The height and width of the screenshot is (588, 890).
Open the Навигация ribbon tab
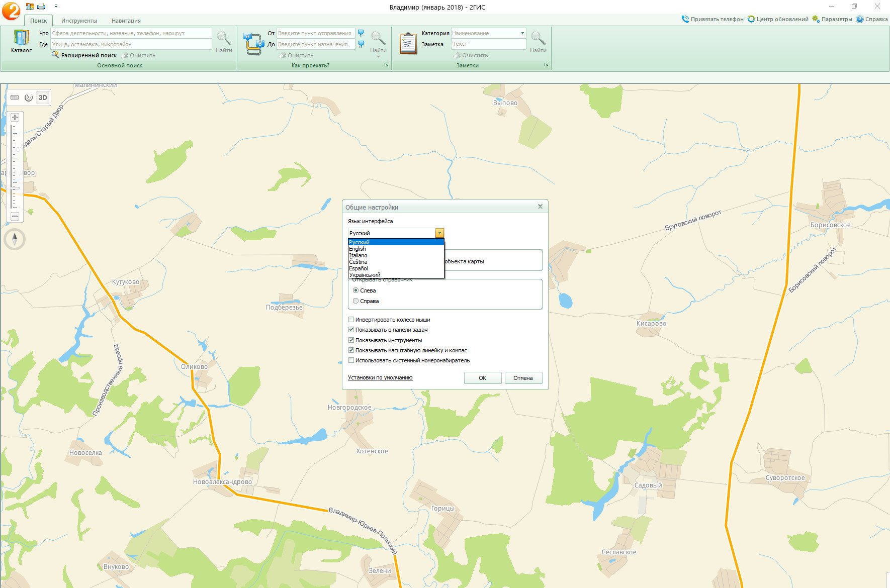pos(126,21)
